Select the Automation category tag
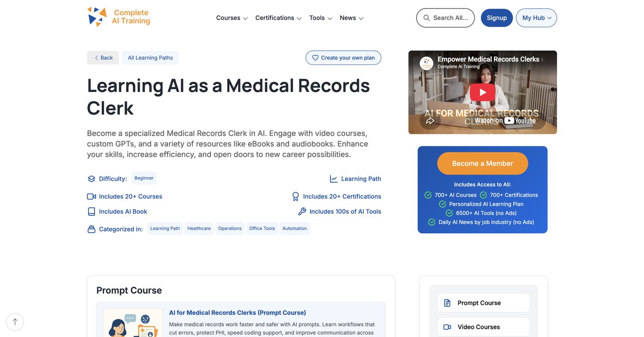 (x=294, y=228)
